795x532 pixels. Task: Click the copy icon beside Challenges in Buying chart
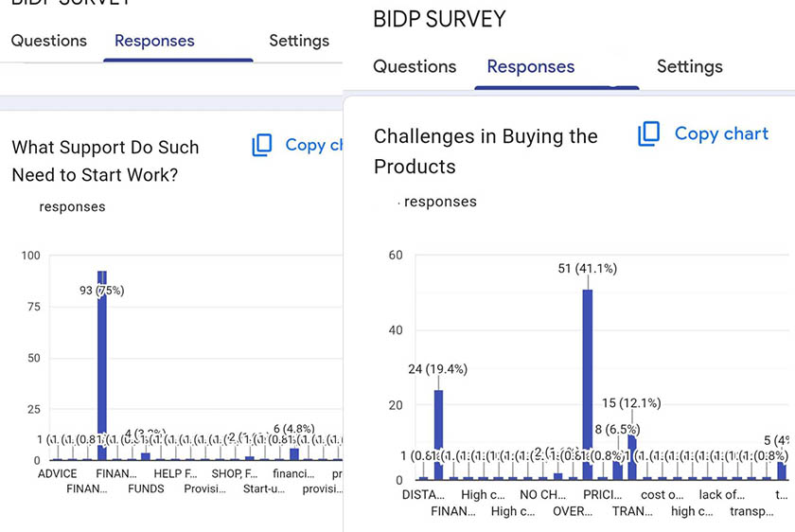(649, 134)
